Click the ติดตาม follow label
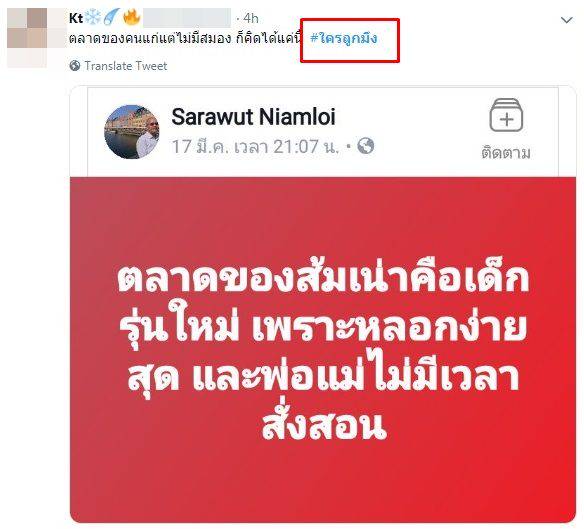The height and width of the screenshot is (529, 584). pos(506,153)
